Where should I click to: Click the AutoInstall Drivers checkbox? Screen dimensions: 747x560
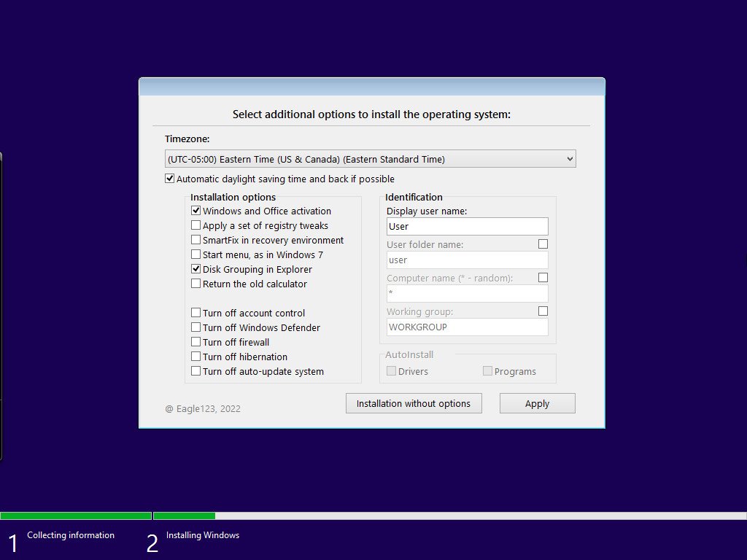392,371
